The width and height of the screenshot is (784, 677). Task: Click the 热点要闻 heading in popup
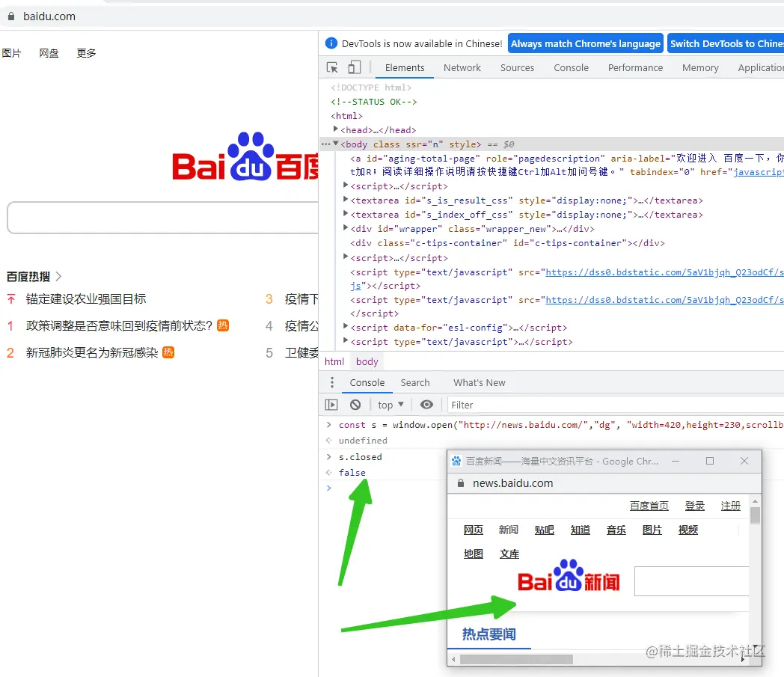click(x=489, y=634)
